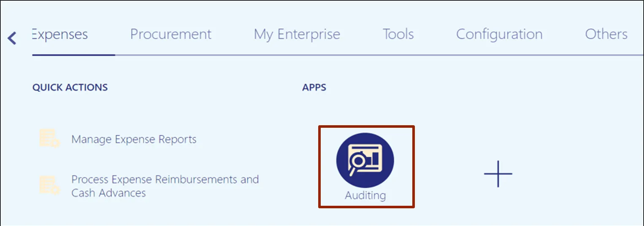The height and width of the screenshot is (226, 644).
Task: Click the active underline beneath Expenses tab
Action: pyautogui.click(x=73, y=55)
